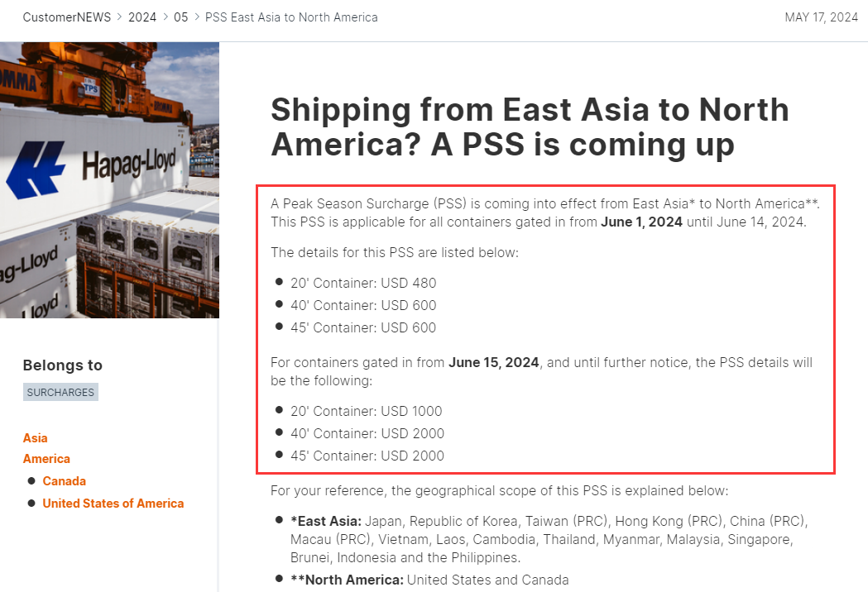Image resolution: width=868 pixels, height=592 pixels.
Task: Go to the 05 month breadcrumb
Action: tap(180, 17)
